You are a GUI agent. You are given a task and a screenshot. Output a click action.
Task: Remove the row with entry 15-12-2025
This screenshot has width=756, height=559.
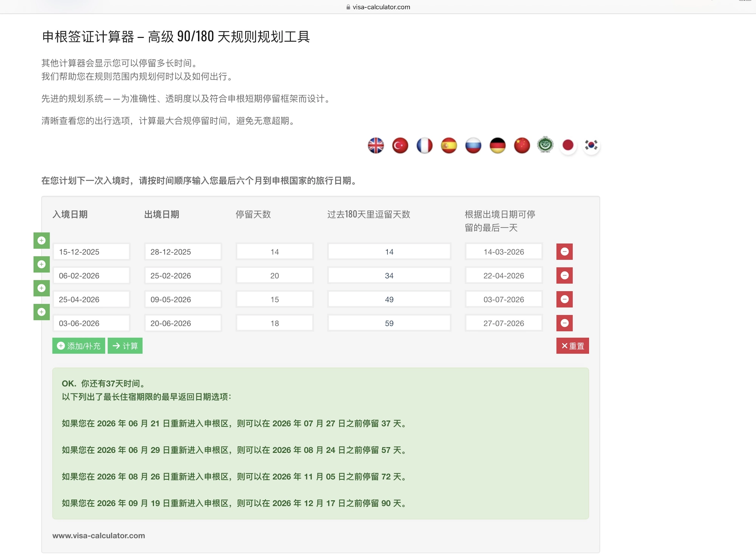(x=564, y=252)
